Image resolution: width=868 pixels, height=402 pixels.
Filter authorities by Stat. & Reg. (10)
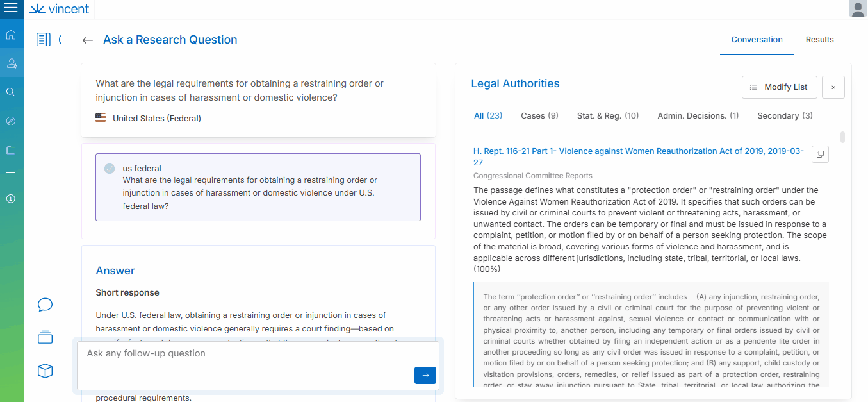(x=607, y=116)
